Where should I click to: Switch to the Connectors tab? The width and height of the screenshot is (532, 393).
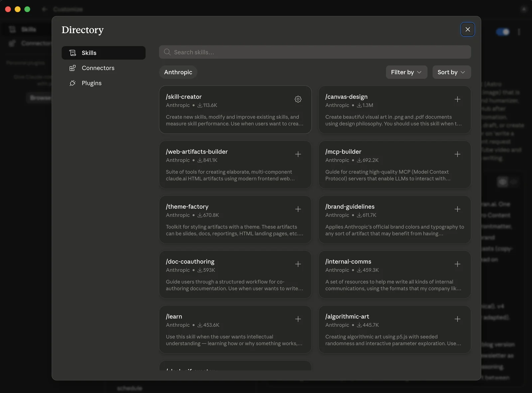[x=103, y=68]
